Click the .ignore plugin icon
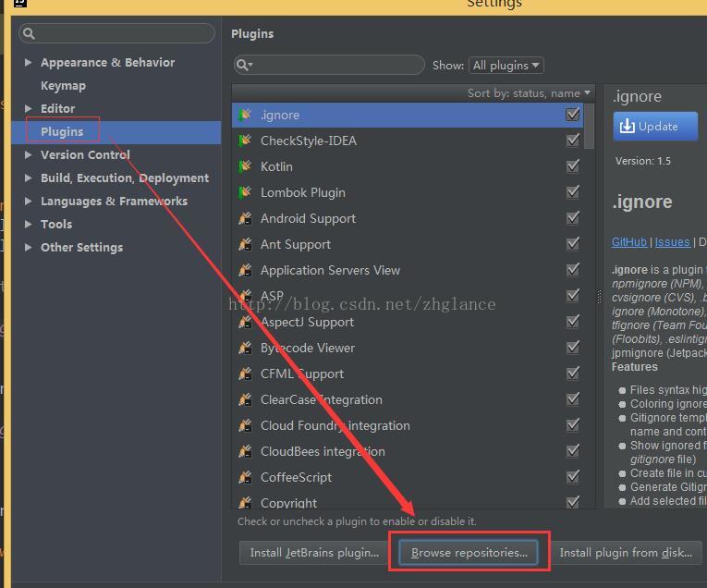Image resolution: width=707 pixels, height=588 pixels. pos(245,115)
